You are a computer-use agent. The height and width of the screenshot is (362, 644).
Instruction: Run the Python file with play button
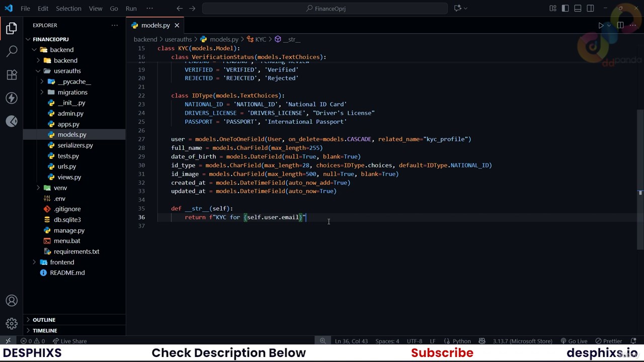click(x=601, y=25)
